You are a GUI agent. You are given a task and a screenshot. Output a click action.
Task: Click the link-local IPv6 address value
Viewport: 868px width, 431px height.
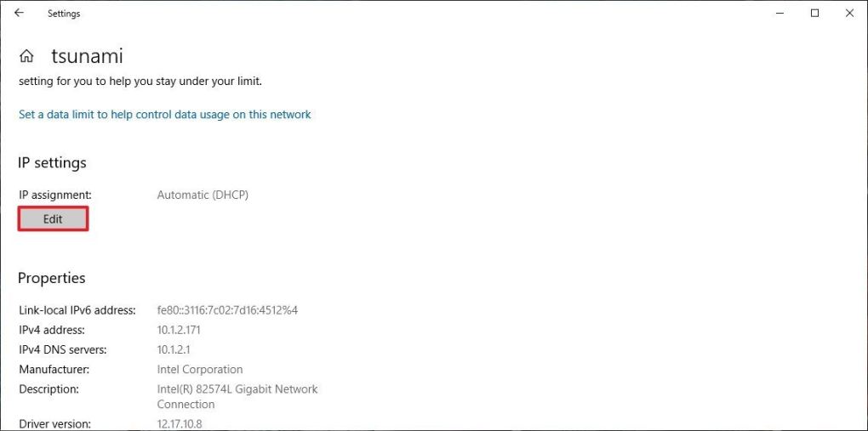click(227, 310)
